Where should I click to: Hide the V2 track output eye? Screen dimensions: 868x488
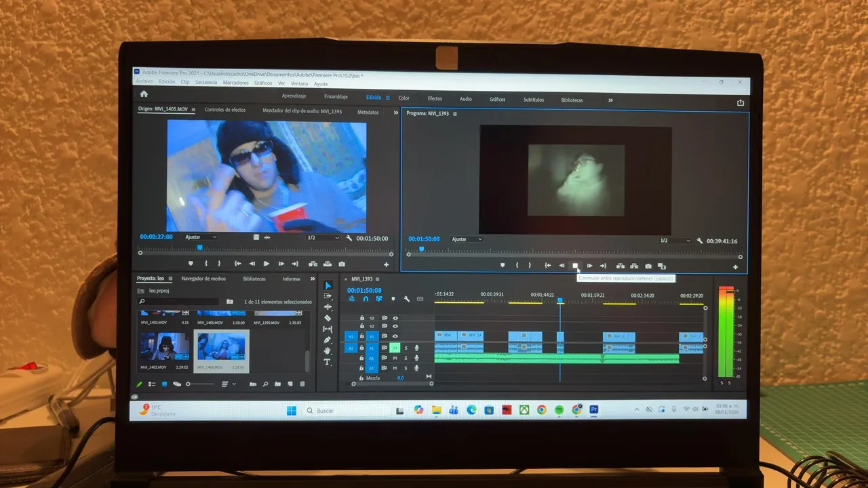395,326
